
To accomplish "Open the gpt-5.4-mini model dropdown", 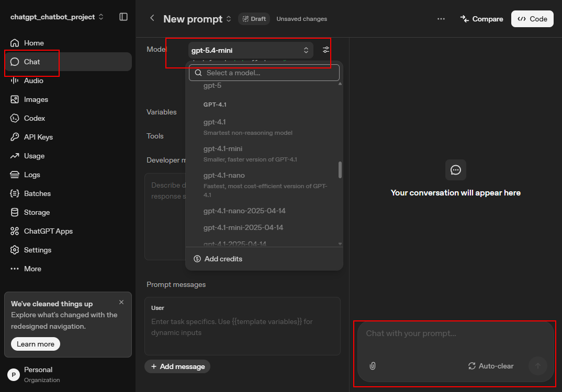I will click(251, 50).
